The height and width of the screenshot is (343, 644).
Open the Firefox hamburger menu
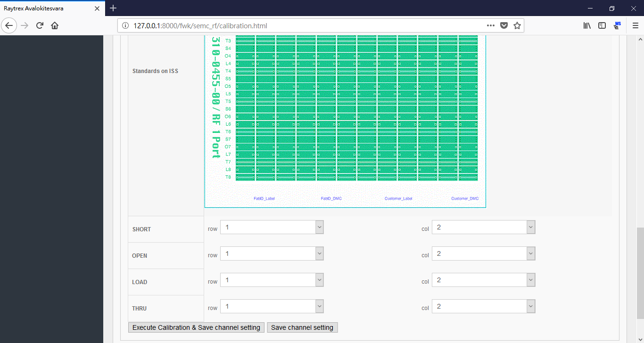tap(635, 25)
